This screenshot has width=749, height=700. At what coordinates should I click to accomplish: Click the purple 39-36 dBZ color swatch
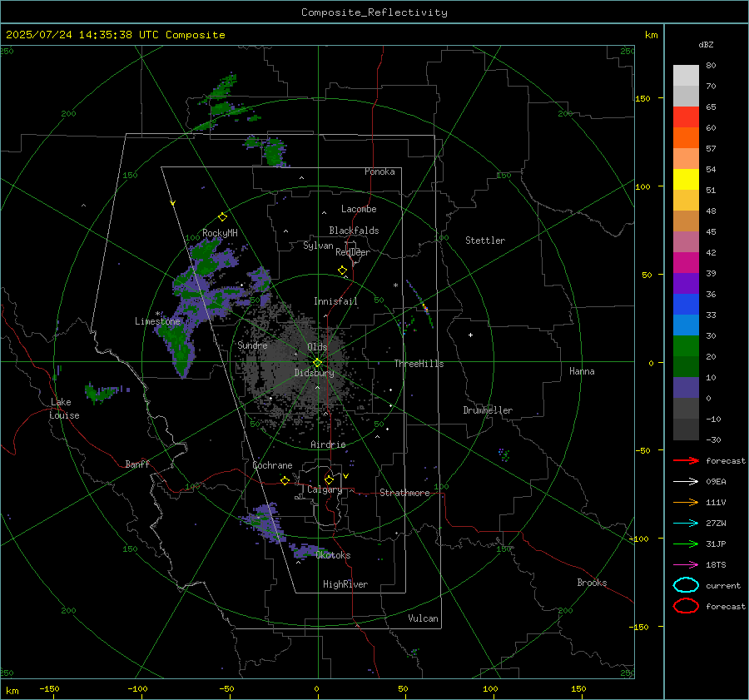click(x=686, y=283)
